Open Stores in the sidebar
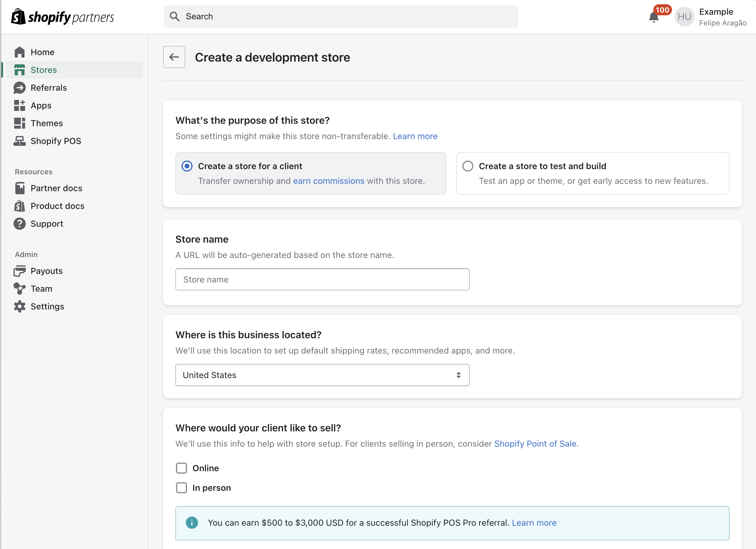Screen dimensions: 756x549 pyautogui.click(x=74, y=70)
